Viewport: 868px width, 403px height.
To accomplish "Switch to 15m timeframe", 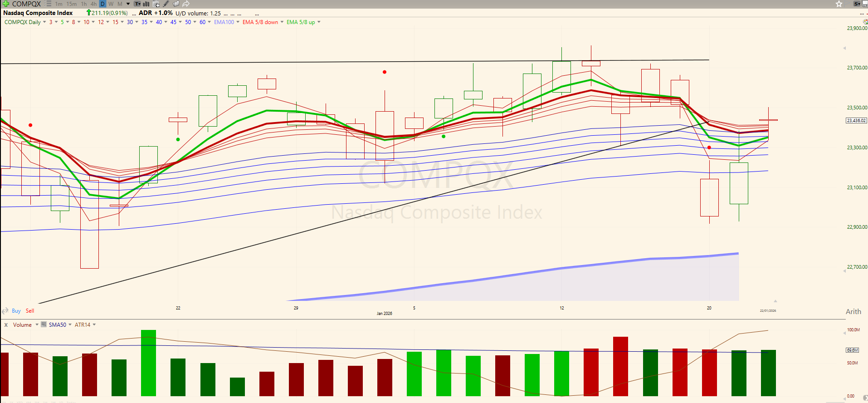I will pyautogui.click(x=72, y=4).
